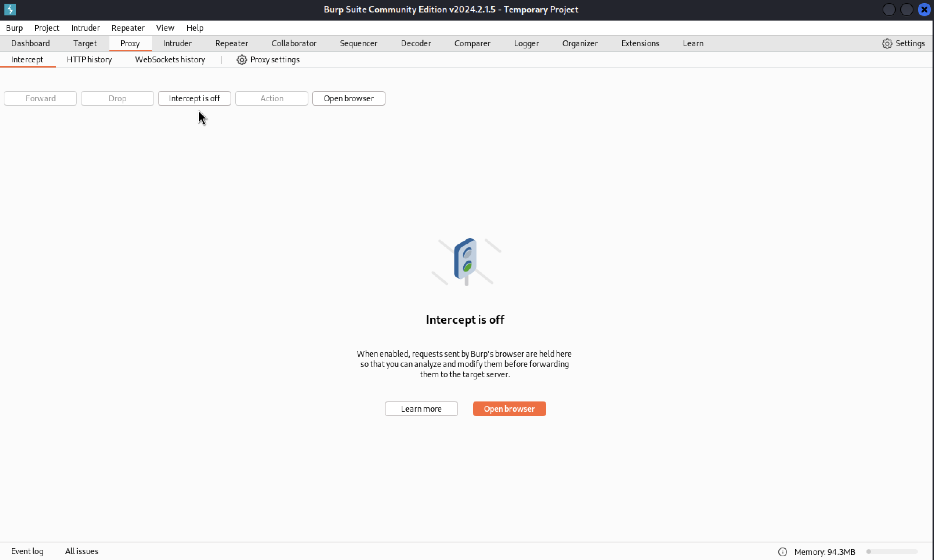Maximize the Burp Suite window
Screen dimensions: 934x560
[906, 10]
